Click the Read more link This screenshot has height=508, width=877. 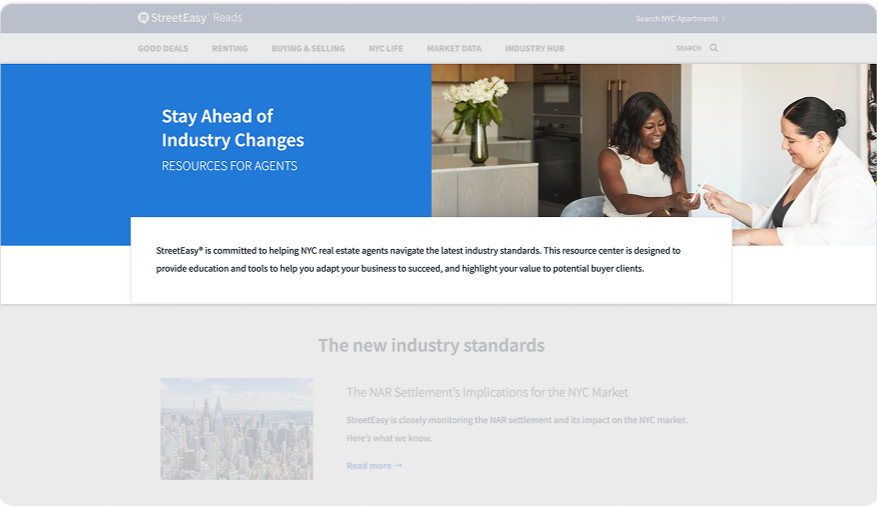pos(374,465)
